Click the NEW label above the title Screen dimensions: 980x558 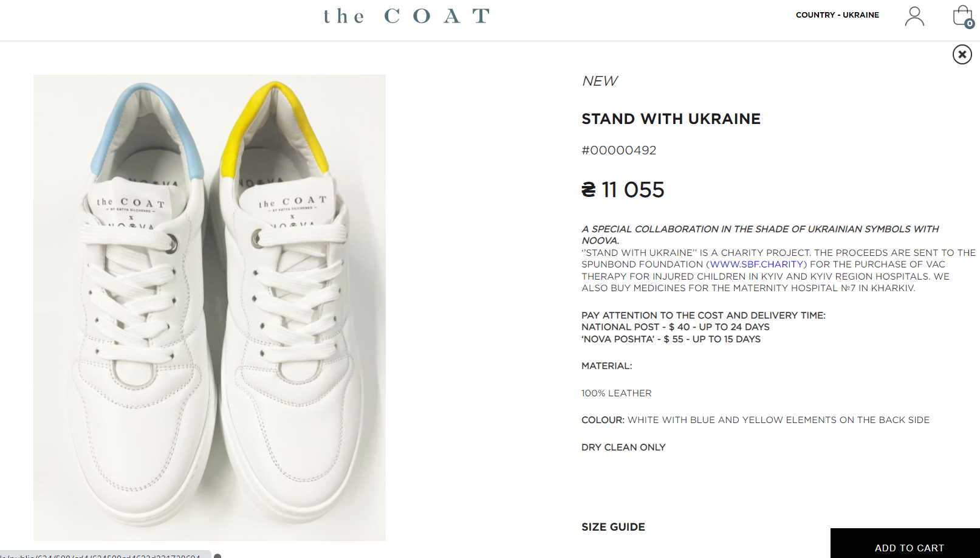(x=600, y=81)
